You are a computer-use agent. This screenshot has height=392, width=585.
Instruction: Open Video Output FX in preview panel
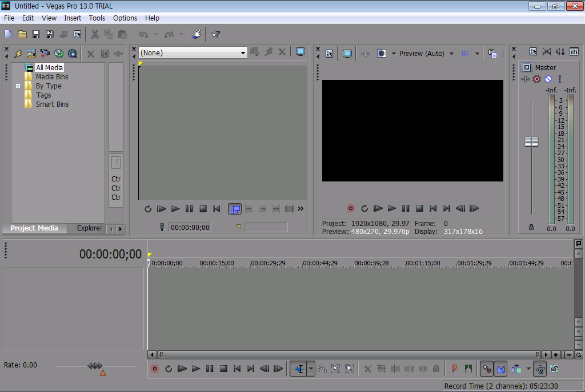365,54
